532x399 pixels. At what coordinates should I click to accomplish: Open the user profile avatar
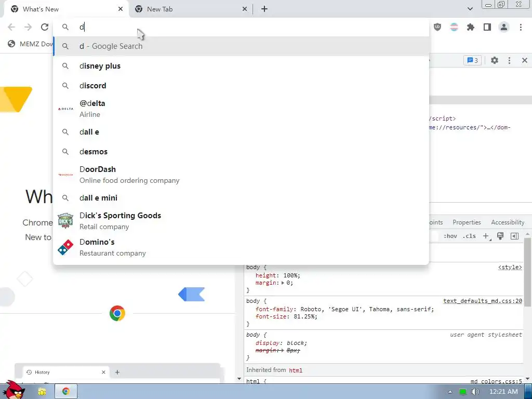[504, 27]
